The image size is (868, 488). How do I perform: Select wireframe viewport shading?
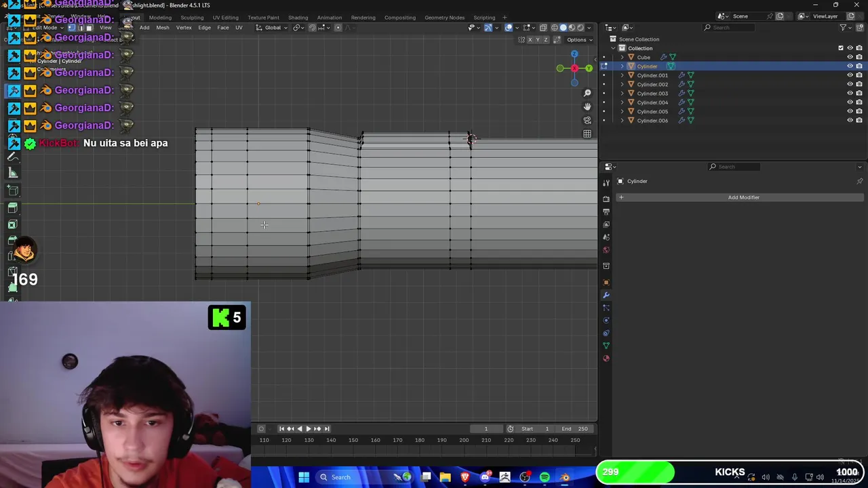click(x=555, y=28)
